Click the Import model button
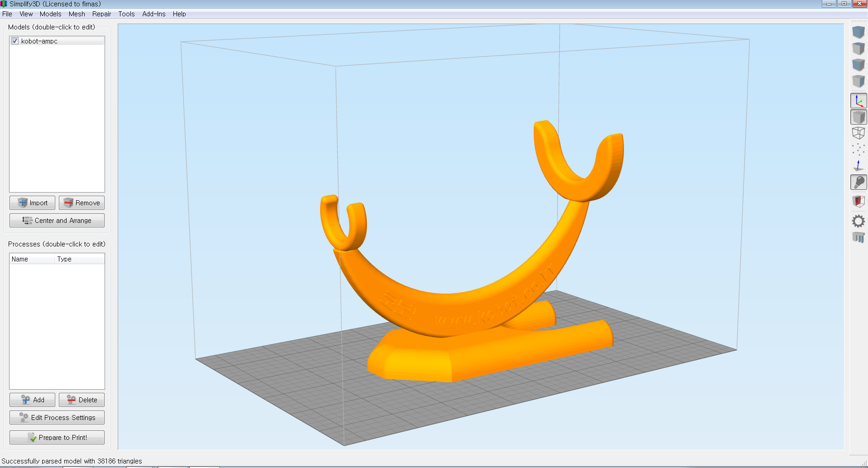This screenshot has height=468, width=868. click(x=32, y=203)
